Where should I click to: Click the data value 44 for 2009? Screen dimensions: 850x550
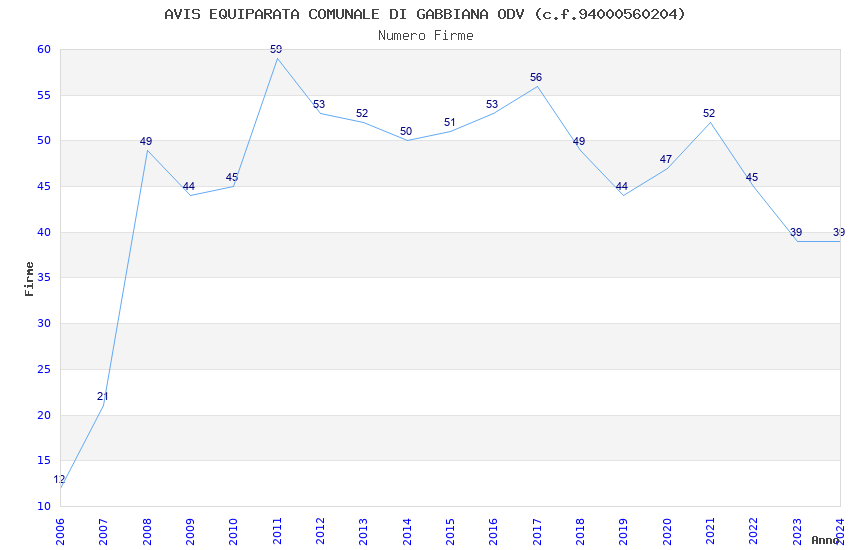pos(189,186)
